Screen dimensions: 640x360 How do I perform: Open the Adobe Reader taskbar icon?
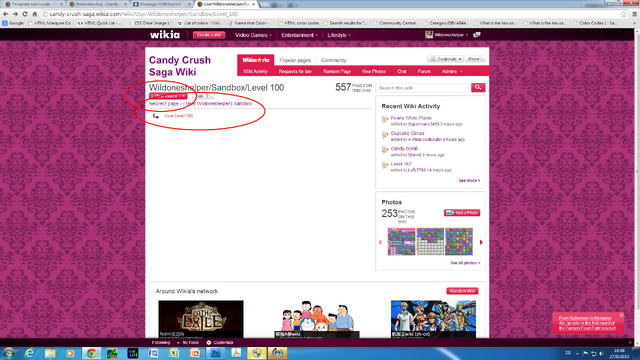coord(236,353)
